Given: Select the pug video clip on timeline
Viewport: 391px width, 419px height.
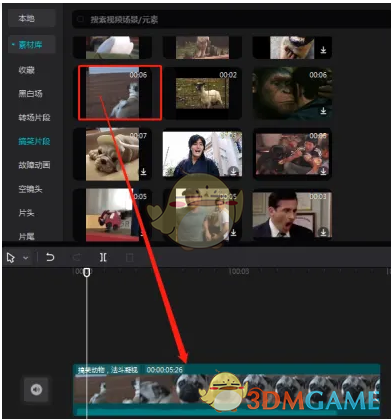Looking at the screenshot, I should coord(227,390).
